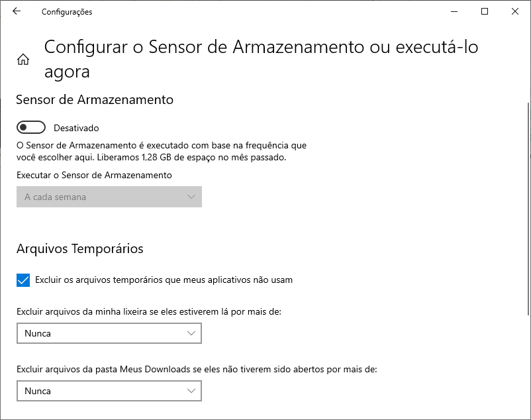Select the recycle bin deletion schedule selector
This screenshot has width=531, height=420.
pyautogui.click(x=109, y=333)
